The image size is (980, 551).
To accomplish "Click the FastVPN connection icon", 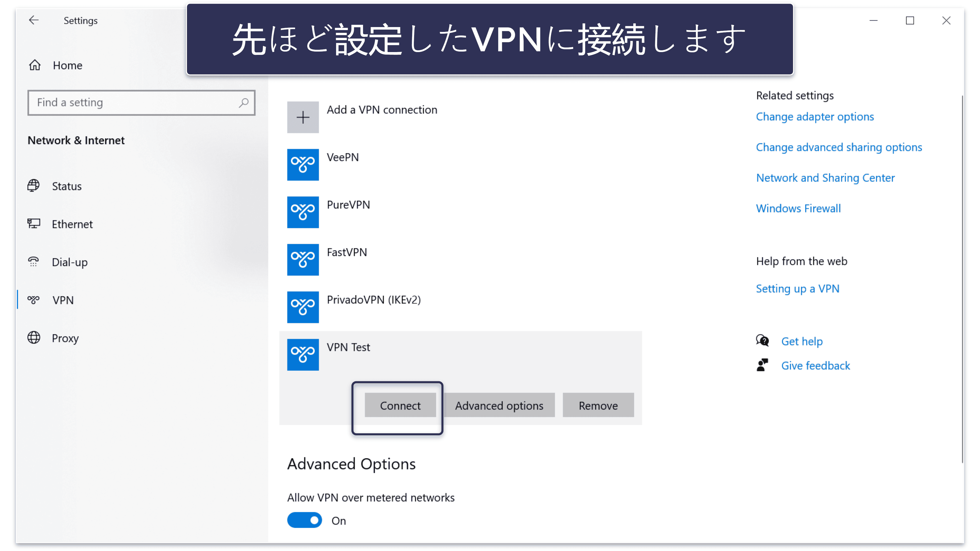I will click(303, 260).
